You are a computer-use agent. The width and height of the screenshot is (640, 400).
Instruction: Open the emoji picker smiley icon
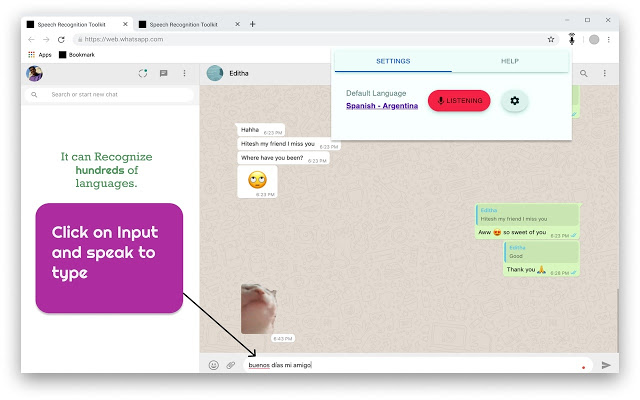(213, 365)
